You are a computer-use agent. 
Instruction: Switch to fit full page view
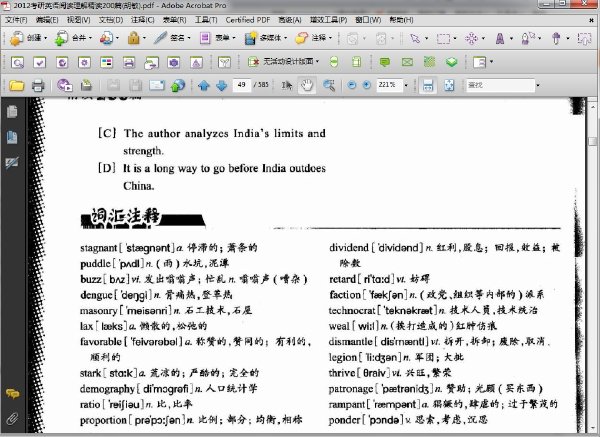click(449, 85)
